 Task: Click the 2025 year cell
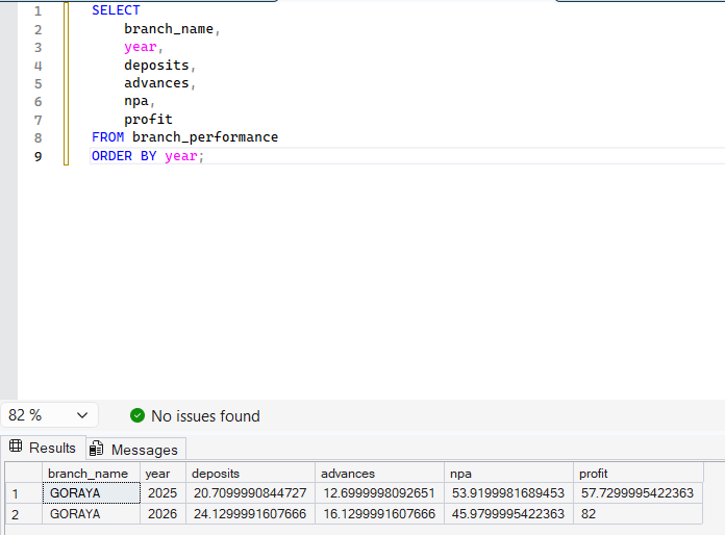coord(163,493)
